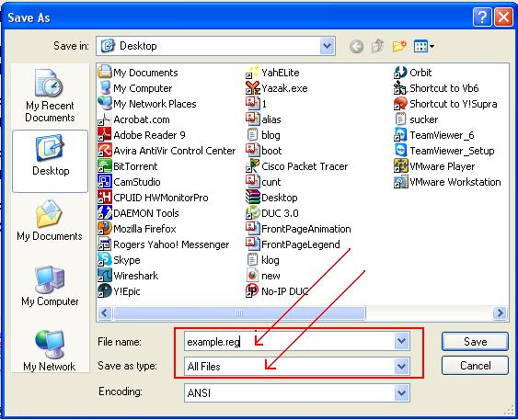Select the TeamViewer_Setup file
Viewport: 518px width, 420px height.
(x=444, y=151)
